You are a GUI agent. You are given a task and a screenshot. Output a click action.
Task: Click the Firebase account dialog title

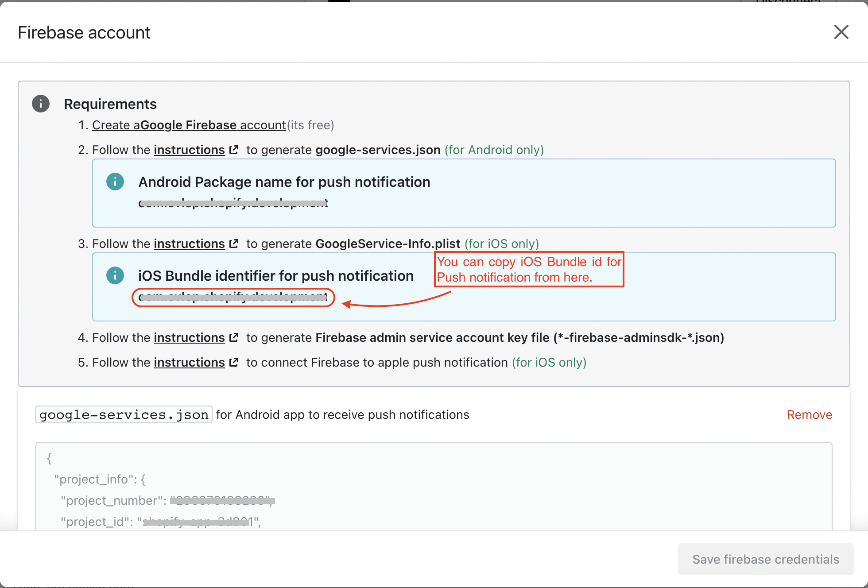(84, 33)
